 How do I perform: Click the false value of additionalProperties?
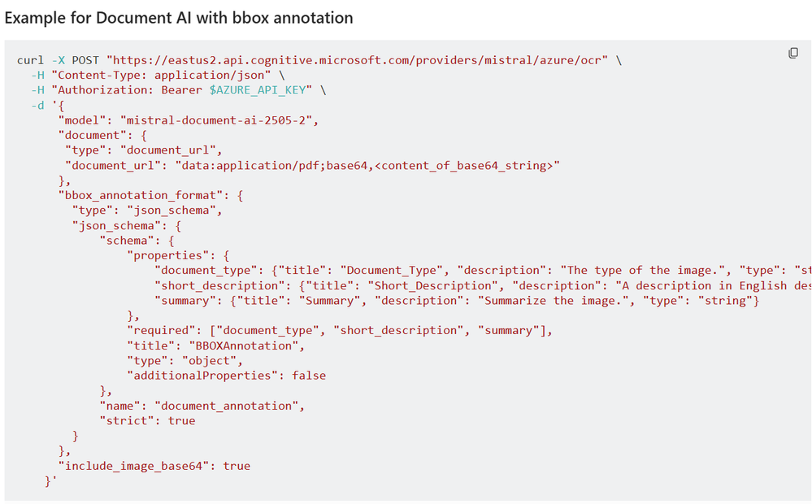pyautogui.click(x=309, y=376)
